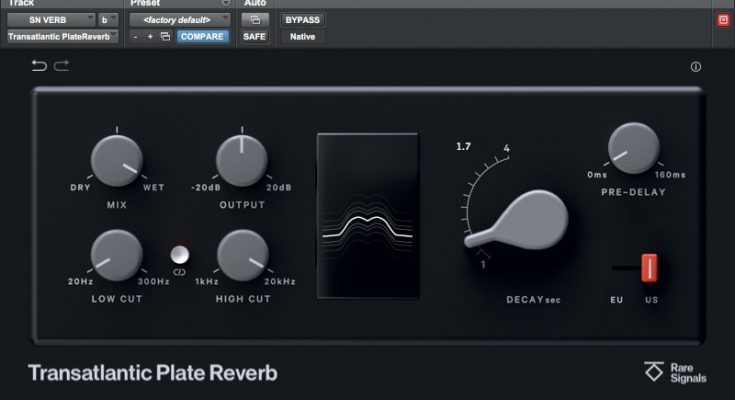This screenshot has height=400, width=735.
Task: Click the redo arrow icon
Action: click(61, 66)
